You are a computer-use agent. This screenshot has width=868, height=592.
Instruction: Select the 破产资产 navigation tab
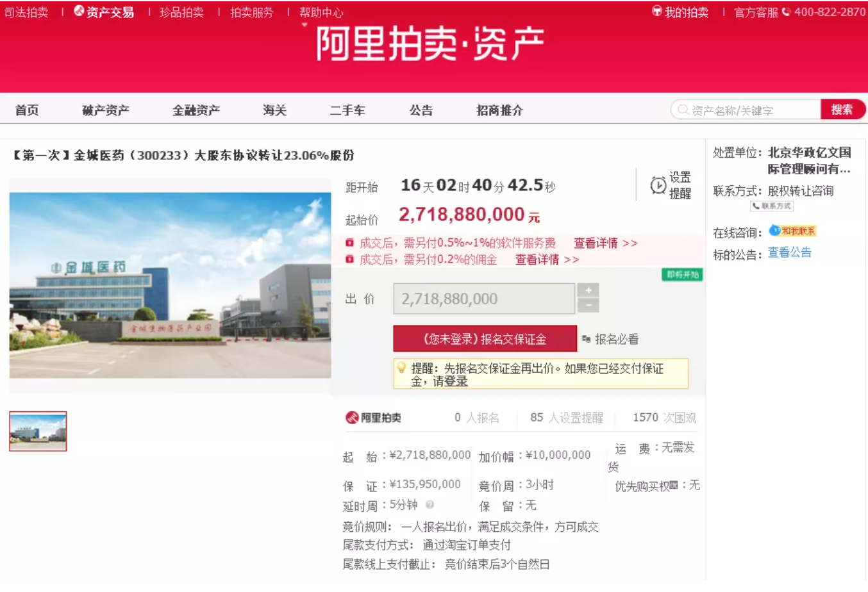(106, 110)
